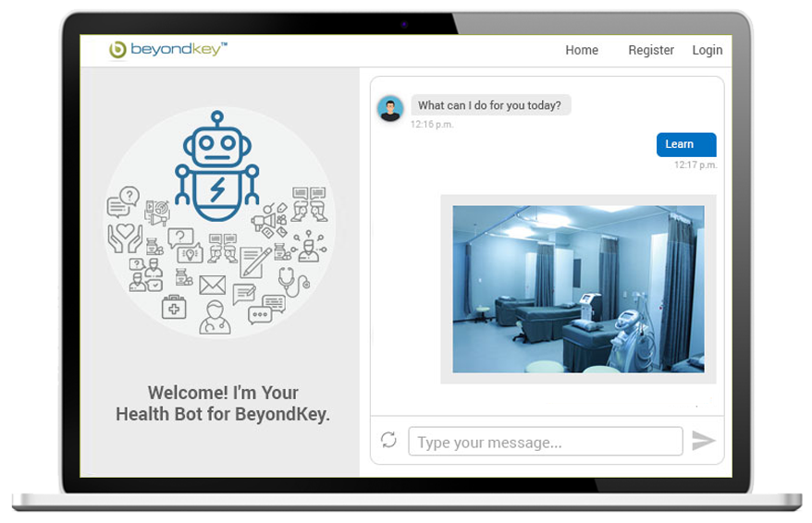Click the hands holding heart icon
Screen dimensions: 812x523
(x=125, y=238)
